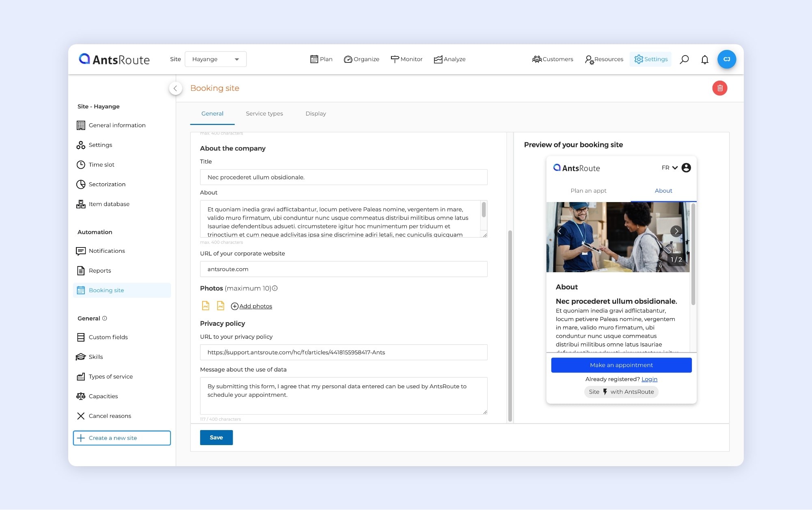Open the Display tab
The width and height of the screenshot is (812, 510).
(315, 114)
